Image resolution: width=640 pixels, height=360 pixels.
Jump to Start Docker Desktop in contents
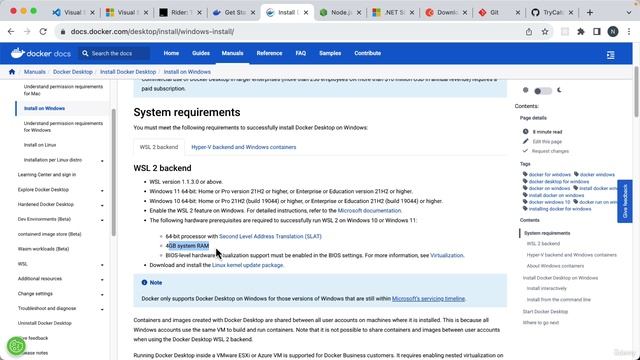tap(545, 311)
